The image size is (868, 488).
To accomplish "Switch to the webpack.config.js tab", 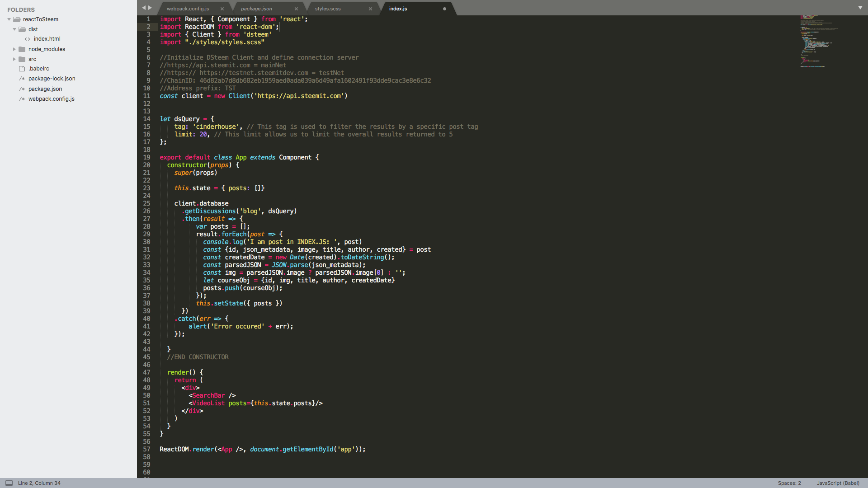I will pos(188,9).
